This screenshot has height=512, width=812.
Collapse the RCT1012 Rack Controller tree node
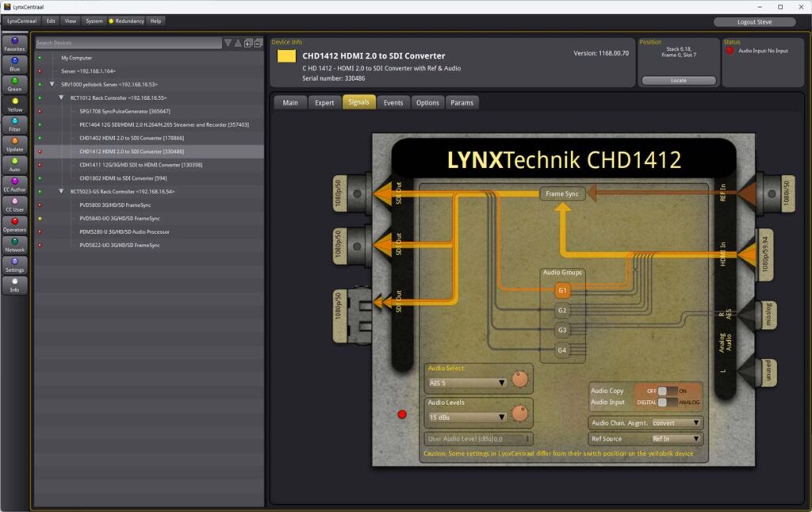coord(62,97)
